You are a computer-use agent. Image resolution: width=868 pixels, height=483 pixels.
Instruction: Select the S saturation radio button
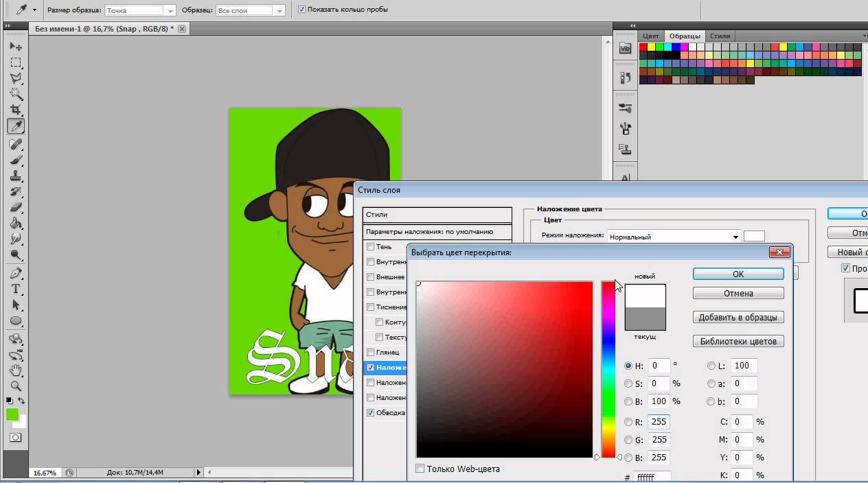pyautogui.click(x=628, y=384)
